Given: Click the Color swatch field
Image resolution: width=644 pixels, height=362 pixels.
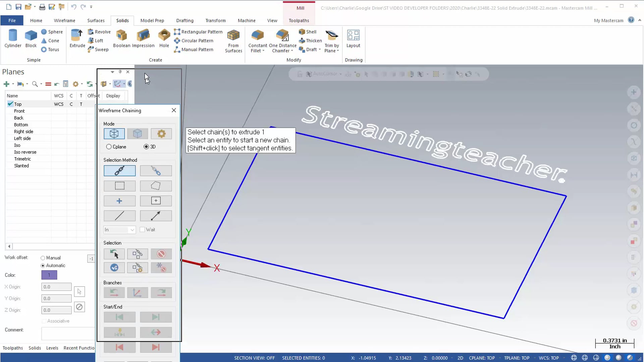Looking at the screenshot, I should point(49,275).
